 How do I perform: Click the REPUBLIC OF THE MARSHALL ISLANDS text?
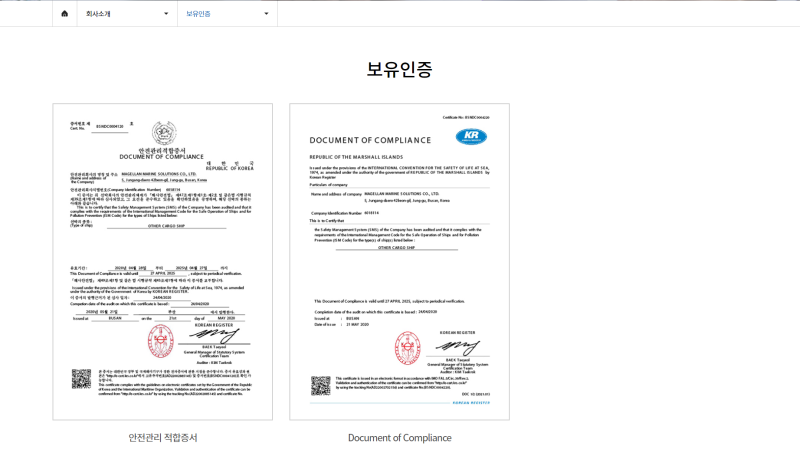349,158
